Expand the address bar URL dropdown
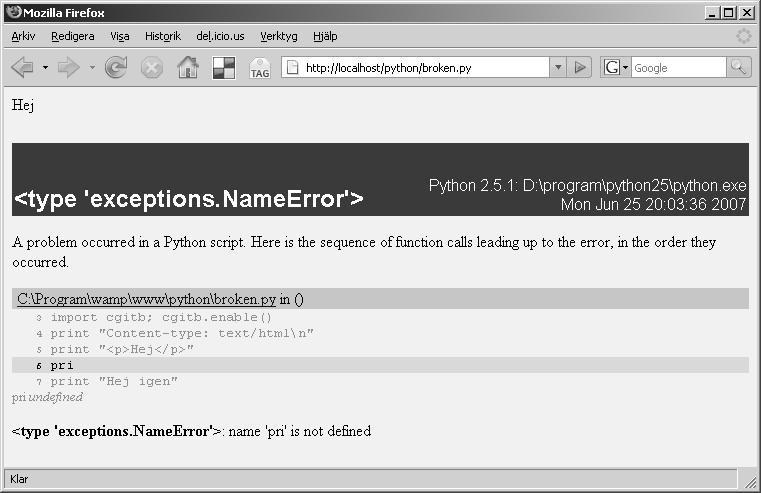The width and height of the screenshot is (761, 493). (x=558, y=67)
